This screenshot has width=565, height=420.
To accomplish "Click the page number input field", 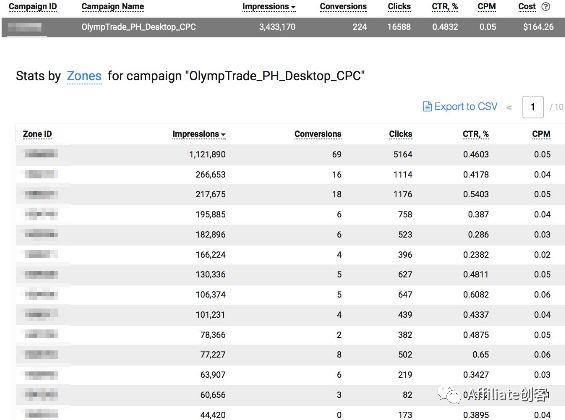I will point(533,107).
